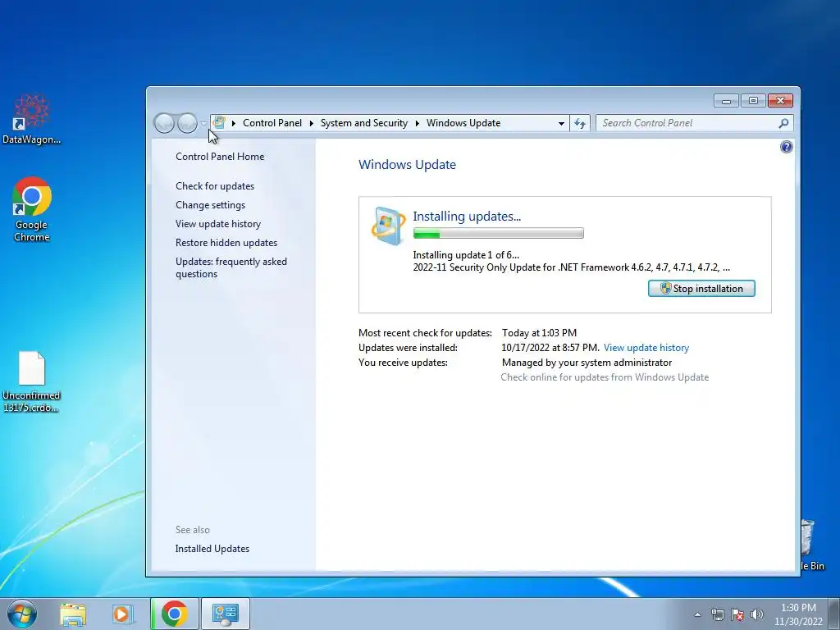This screenshot has height=630, width=840.
Task: Click Control Panel taskbar button
Action: click(225, 614)
